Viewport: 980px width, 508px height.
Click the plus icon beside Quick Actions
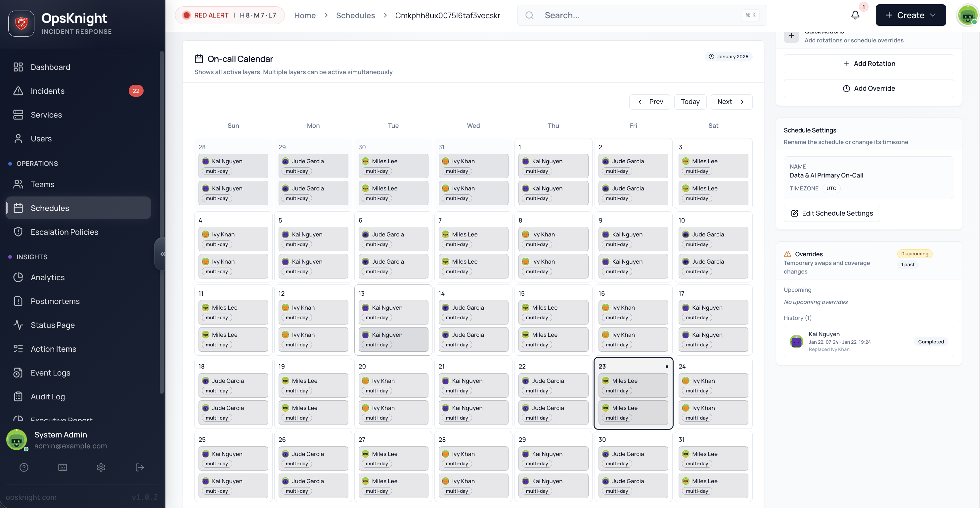[791, 36]
